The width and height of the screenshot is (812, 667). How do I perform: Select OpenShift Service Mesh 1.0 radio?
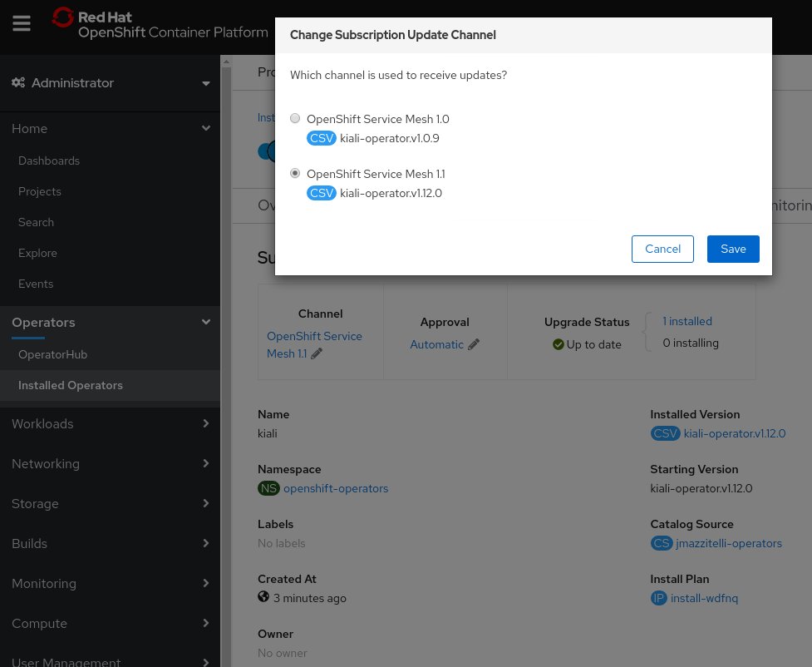[x=295, y=118]
